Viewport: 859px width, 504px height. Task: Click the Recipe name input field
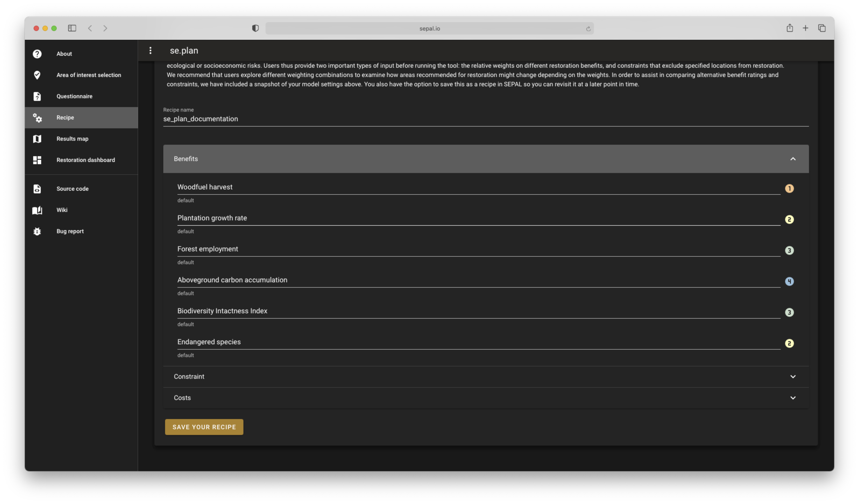(485, 119)
